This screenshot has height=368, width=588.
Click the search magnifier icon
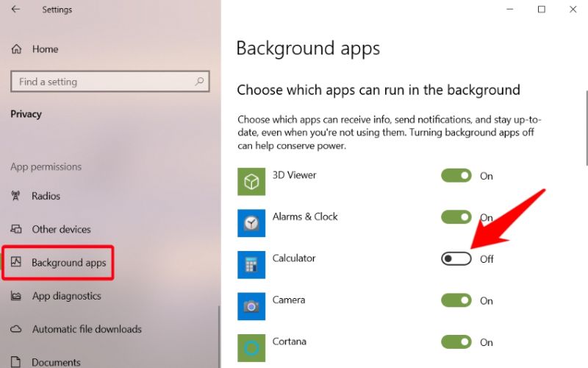(199, 81)
